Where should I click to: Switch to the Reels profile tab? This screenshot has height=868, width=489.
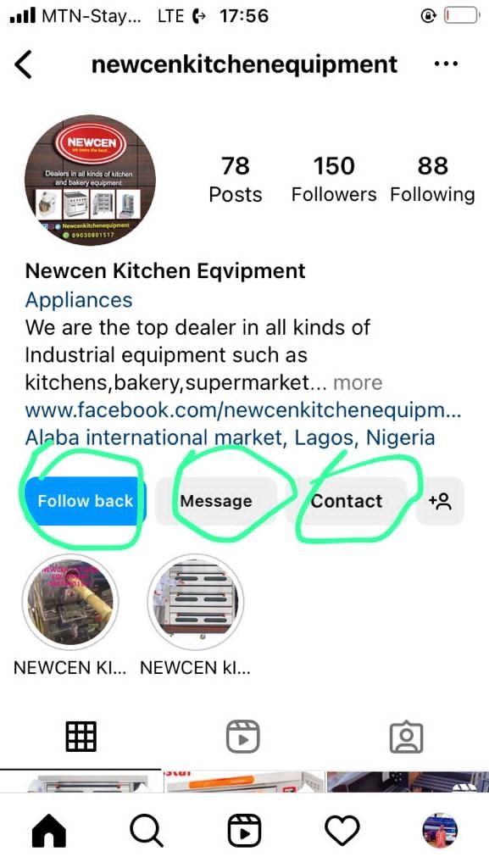(243, 737)
